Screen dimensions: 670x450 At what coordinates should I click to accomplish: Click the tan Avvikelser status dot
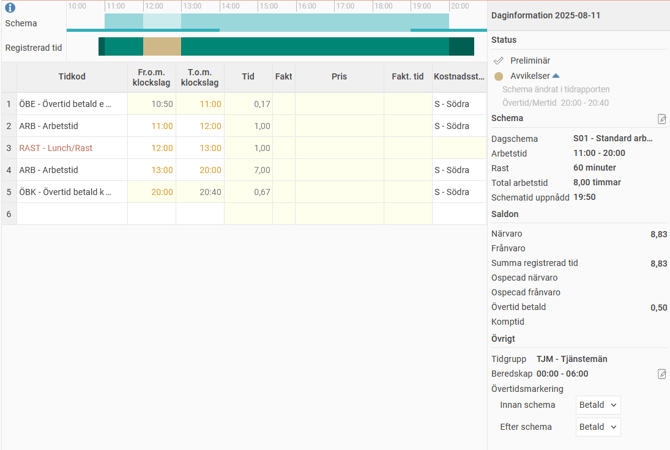pos(499,76)
